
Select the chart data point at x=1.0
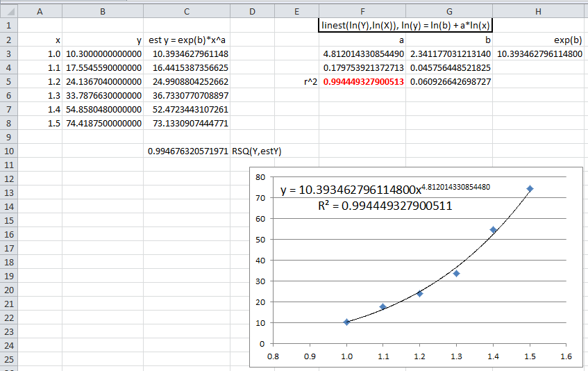[x=346, y=322]
